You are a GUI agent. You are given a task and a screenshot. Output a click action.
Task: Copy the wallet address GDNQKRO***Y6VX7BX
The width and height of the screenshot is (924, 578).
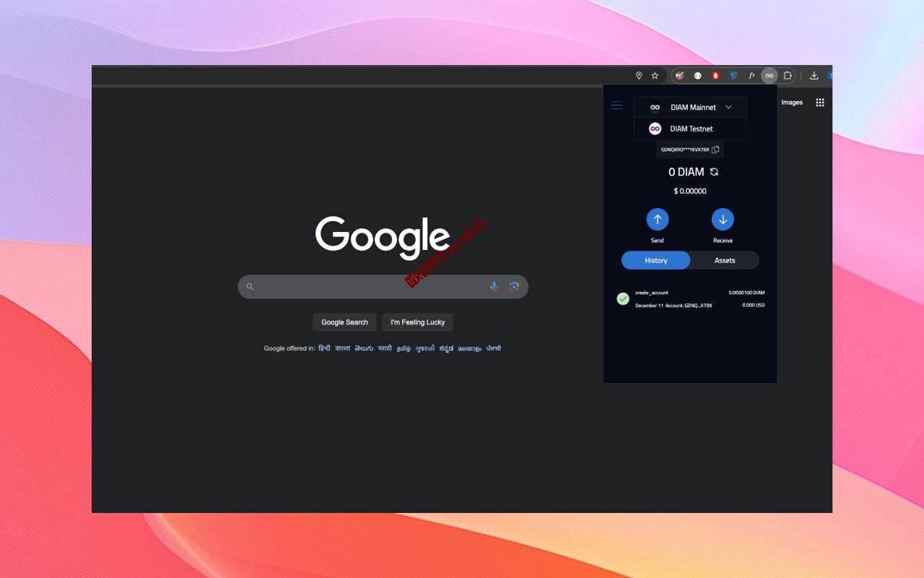pyautogui.click(x=715, y=150)
